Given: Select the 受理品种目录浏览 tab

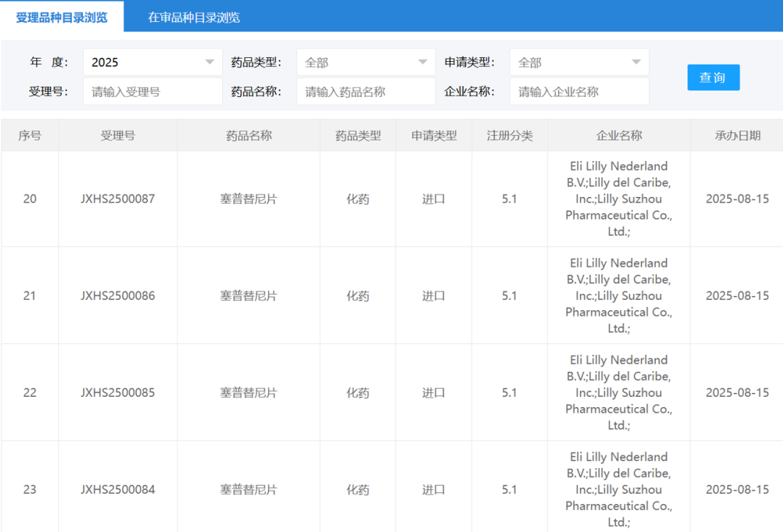Looking at the screenshot, I should pos(61,15).
